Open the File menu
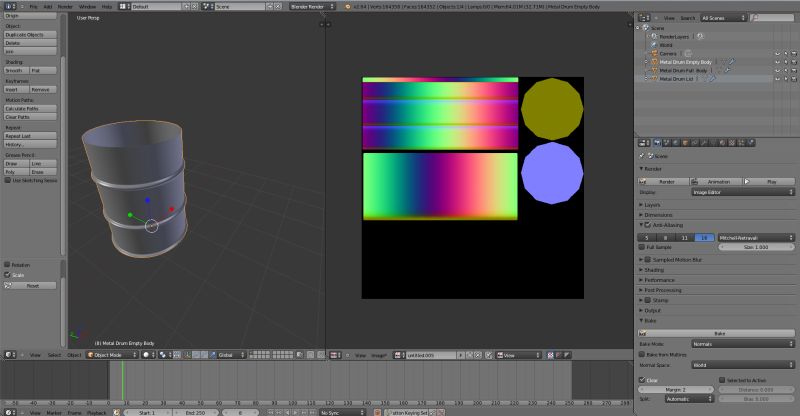This screenshot has width=800, height=416. [x=33, y=7]
